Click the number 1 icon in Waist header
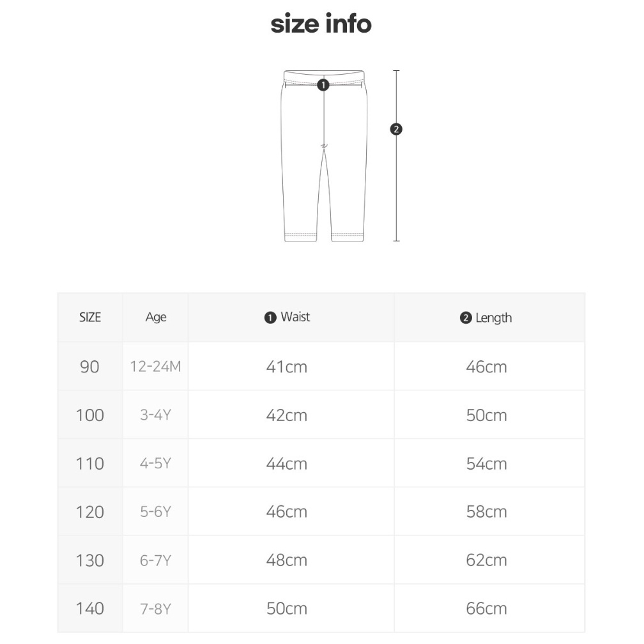644x644 pixels. pos(270,318)
